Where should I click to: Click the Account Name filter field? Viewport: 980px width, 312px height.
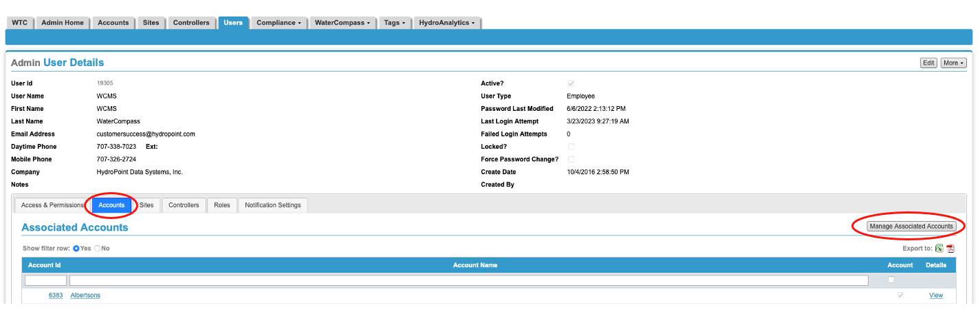pyautogui.click(x=469, y=280)
